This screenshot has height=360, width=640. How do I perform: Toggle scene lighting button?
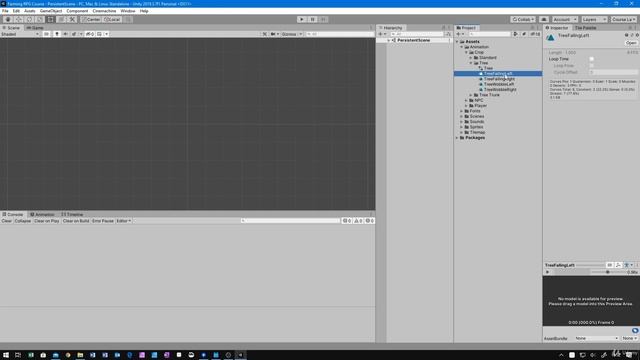click(57, 34)
